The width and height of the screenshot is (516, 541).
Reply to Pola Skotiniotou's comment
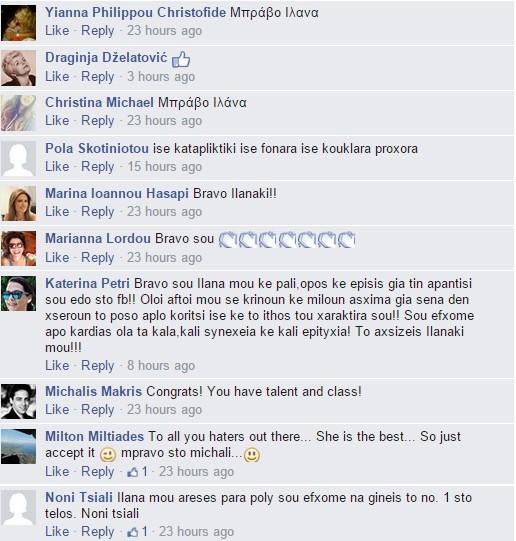pyautogui.click(x=98, y=167)
